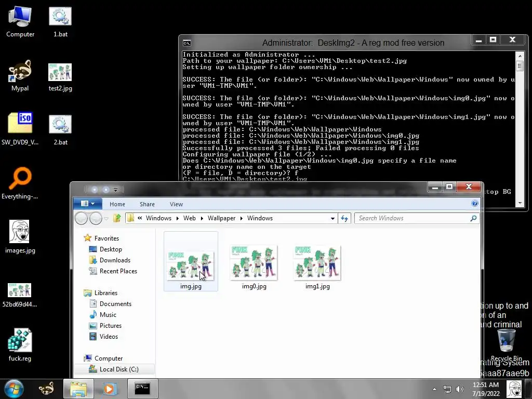This screenshot has width=532, height=399.
Task: Select test2.jpg on the desktop
Action: point(60,77)
